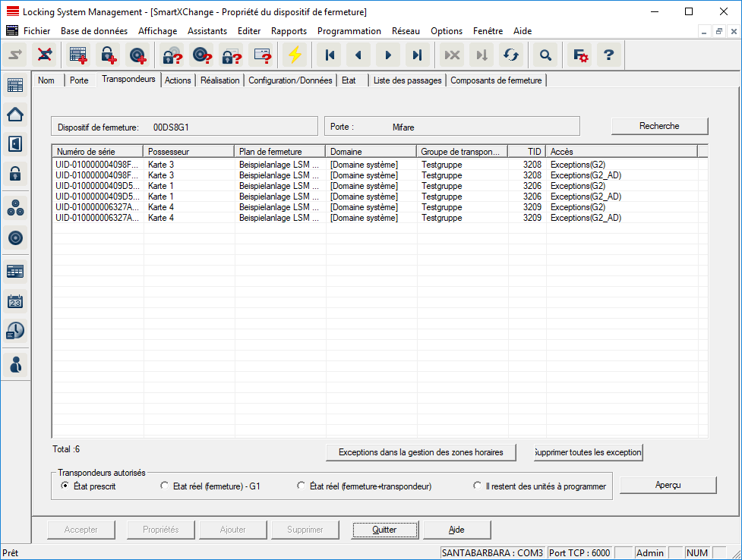Image resolution: width=742 pixels, height=560 pixels.
Task: Click the refresh toolbar icon
Action: (x=511, y=55)
